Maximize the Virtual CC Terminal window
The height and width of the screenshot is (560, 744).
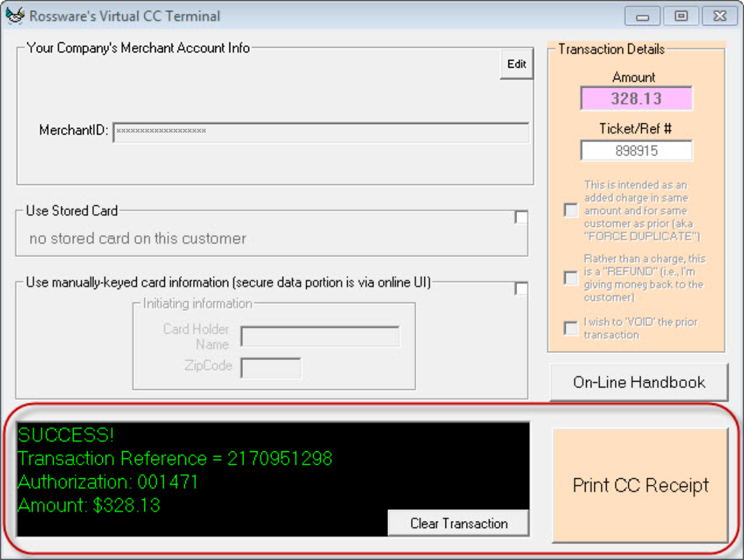(681, 16)
